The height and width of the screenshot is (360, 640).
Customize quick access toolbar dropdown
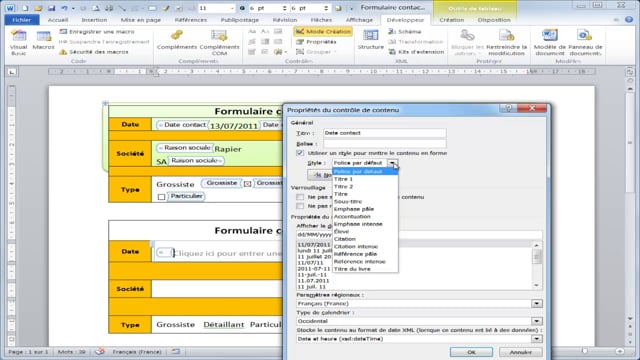(x=351, y=8)
